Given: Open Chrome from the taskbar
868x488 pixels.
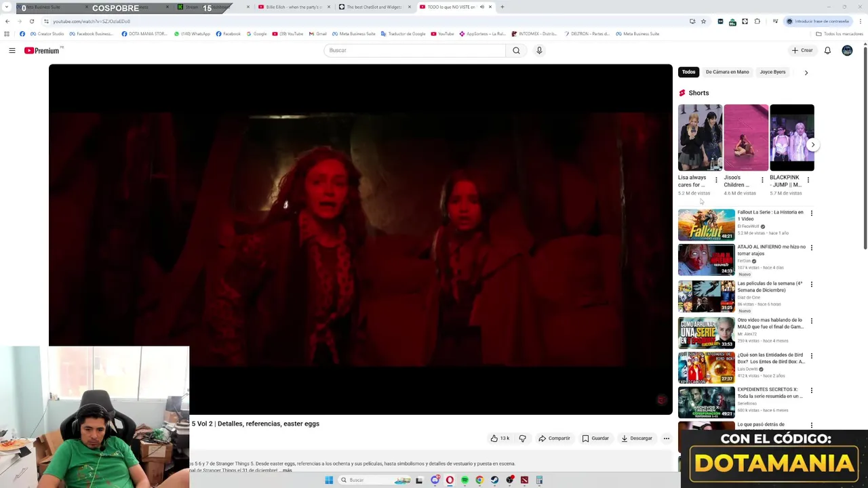Looking at the screenshot, I should pyautogui.click(x=479, y=480).
